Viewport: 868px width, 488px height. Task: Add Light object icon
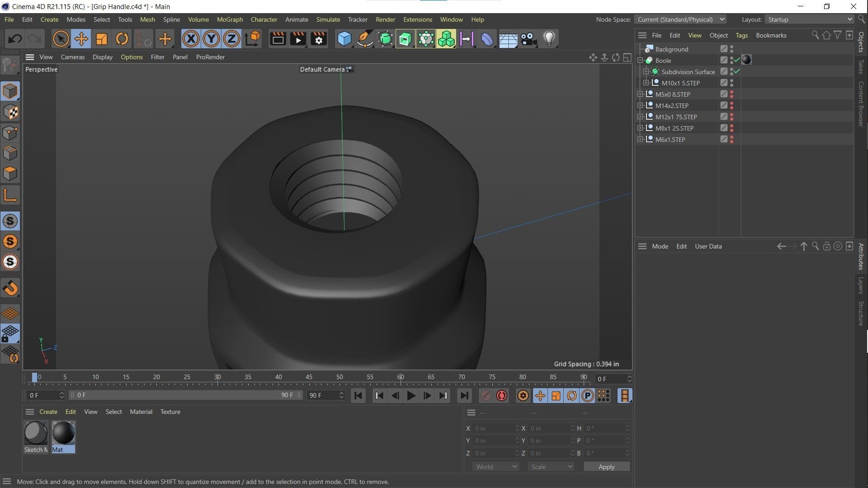[x=549, y=39]
